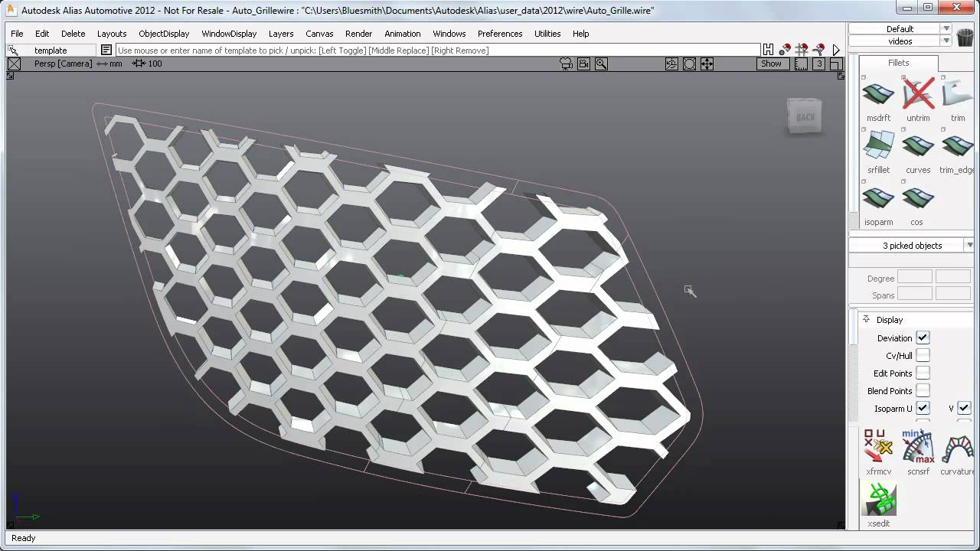Image resolution: width=980 pixels, height=551 pixels.
Task: Open the Canvas menu
Action: 319,34
